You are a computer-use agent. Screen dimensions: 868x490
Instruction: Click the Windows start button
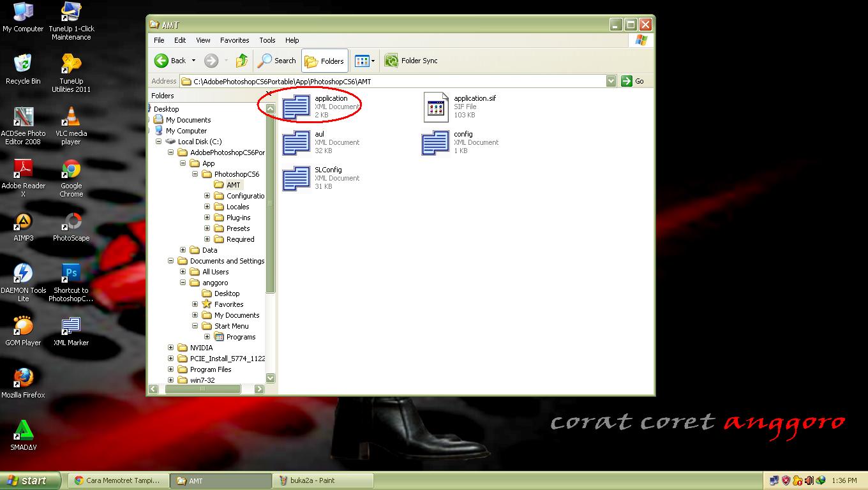click(30, 480)
